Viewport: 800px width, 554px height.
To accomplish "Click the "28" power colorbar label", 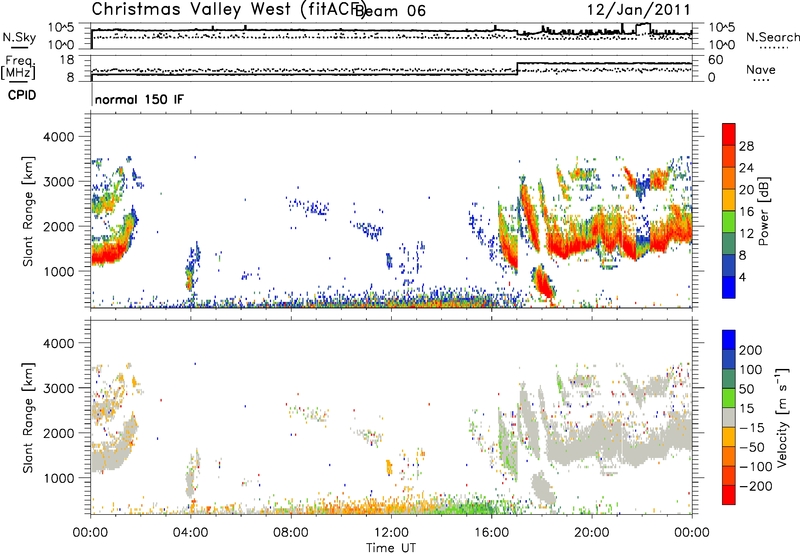I will (x=746, y=146).
